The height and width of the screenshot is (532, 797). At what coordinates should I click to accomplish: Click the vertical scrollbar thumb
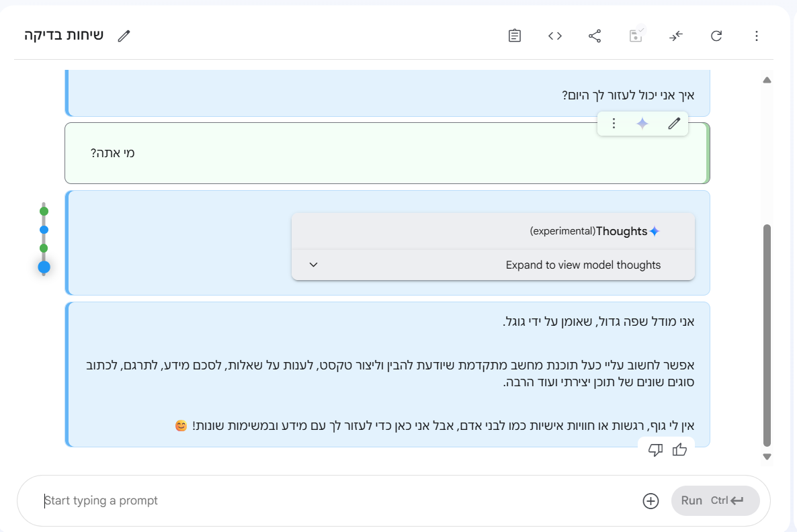click(767, 335)
